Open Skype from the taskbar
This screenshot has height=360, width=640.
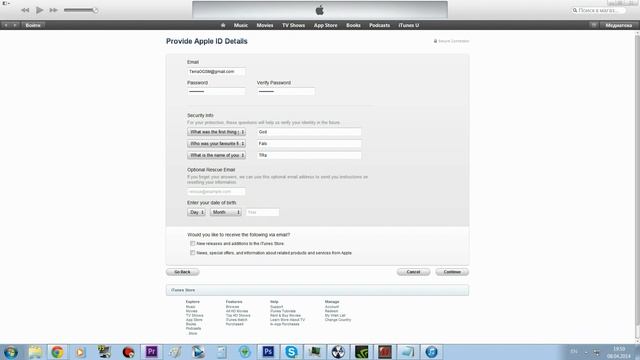[291, 352]
